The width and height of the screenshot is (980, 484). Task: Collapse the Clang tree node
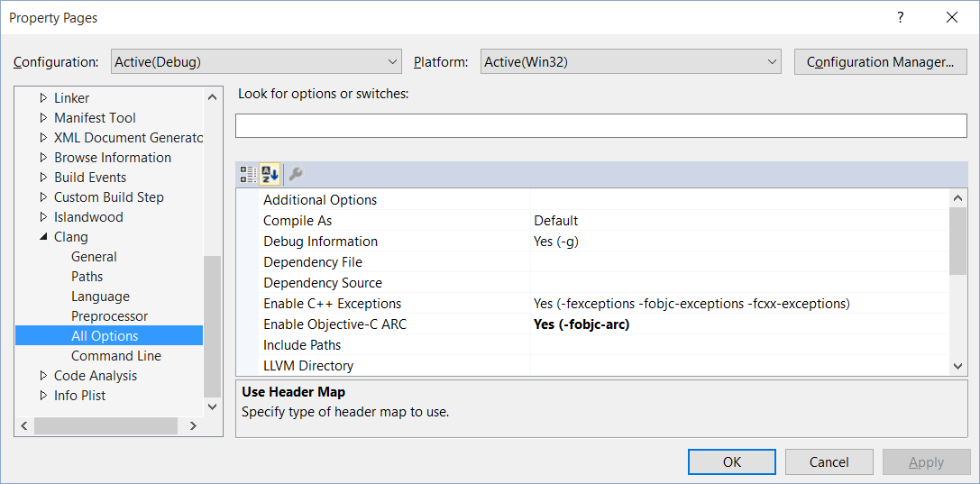pyautogui.click(x=43, y=237)
